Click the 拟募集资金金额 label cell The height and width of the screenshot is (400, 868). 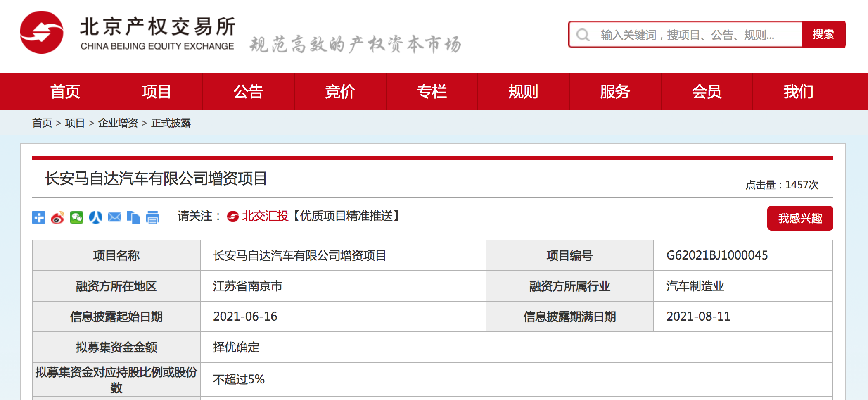click(x=116, y=347)
